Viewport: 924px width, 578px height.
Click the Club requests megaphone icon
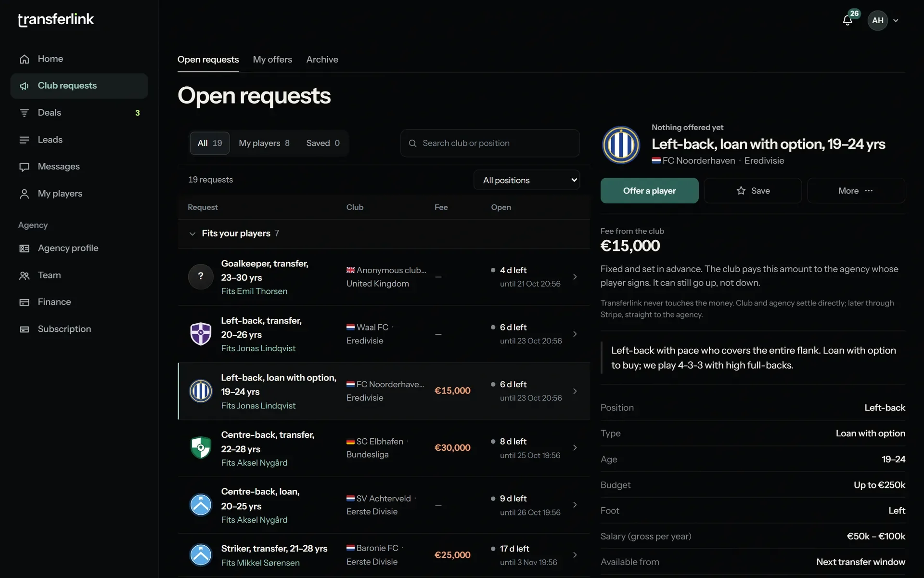(x=24, y=86)
